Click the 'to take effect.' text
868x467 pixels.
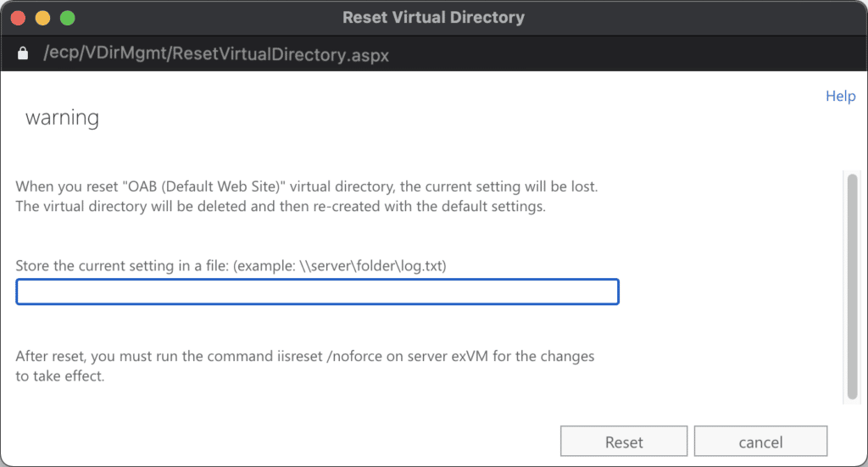[x=60, y=375]
